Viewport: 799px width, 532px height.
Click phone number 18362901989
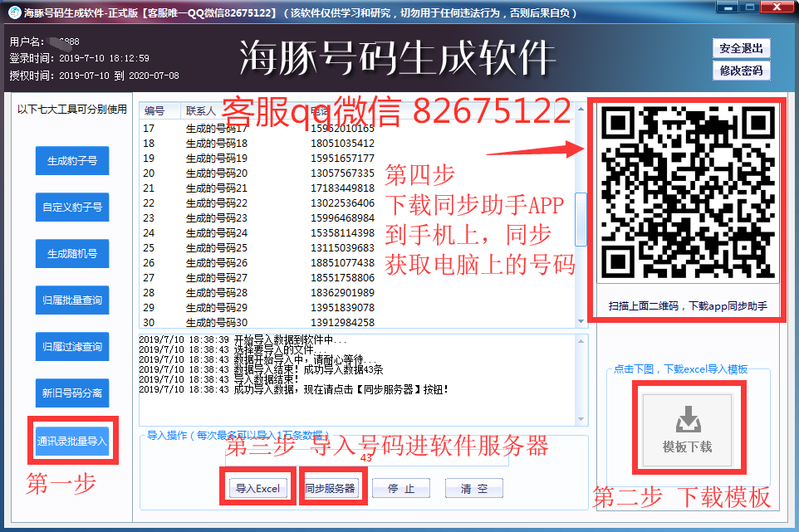coord(342,293)
